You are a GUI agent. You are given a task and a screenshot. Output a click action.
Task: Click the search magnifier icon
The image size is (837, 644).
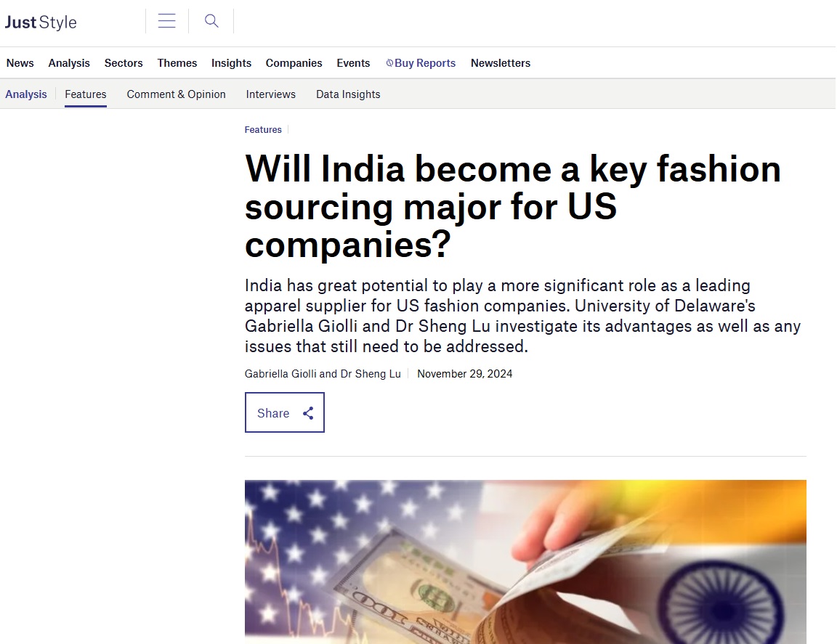coord(211,21)
